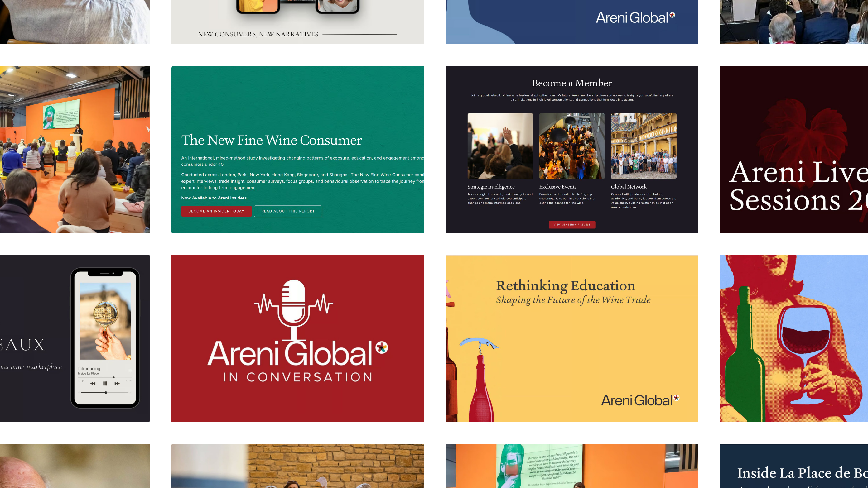The height and width of the screenshot is (488, 868).
Task: Click the audio progress bar under Inside La Place
Action: click(105, 377)
